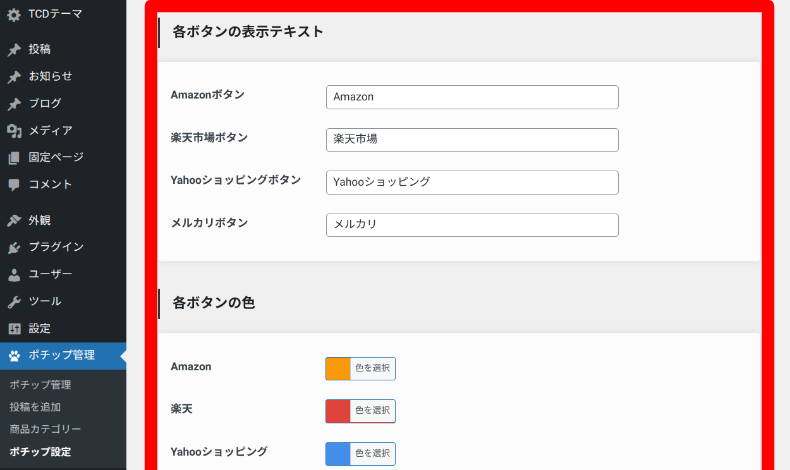Select the ポチップ管理 top menu item
Viewport: 790px width, 470px height.
[x=63, y=356]
